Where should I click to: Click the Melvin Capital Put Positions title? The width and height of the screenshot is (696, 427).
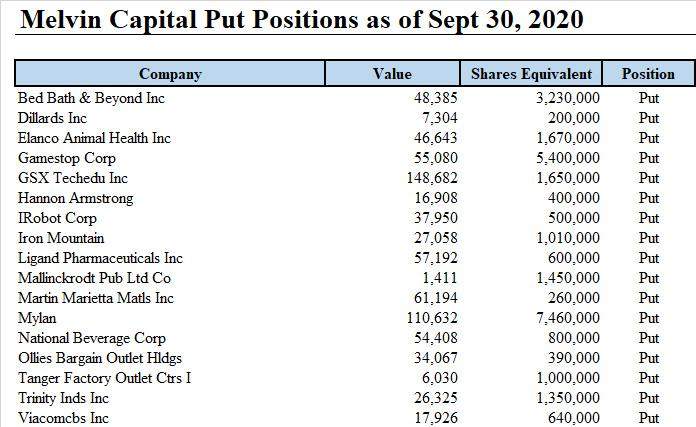(x=302, y=19)
